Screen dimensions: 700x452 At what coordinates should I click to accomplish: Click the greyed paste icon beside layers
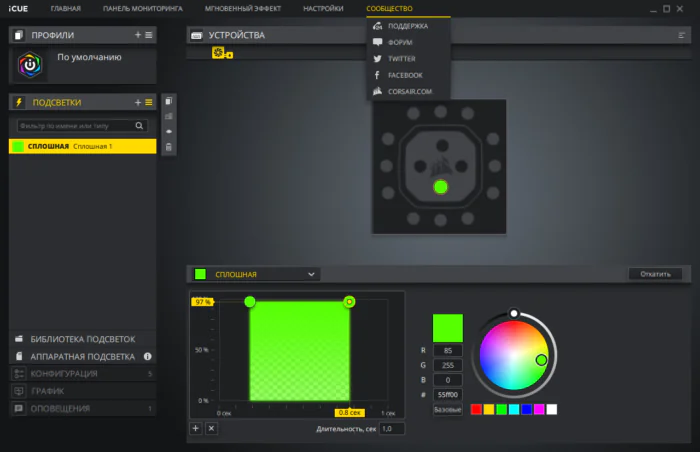tap(169, 116)
